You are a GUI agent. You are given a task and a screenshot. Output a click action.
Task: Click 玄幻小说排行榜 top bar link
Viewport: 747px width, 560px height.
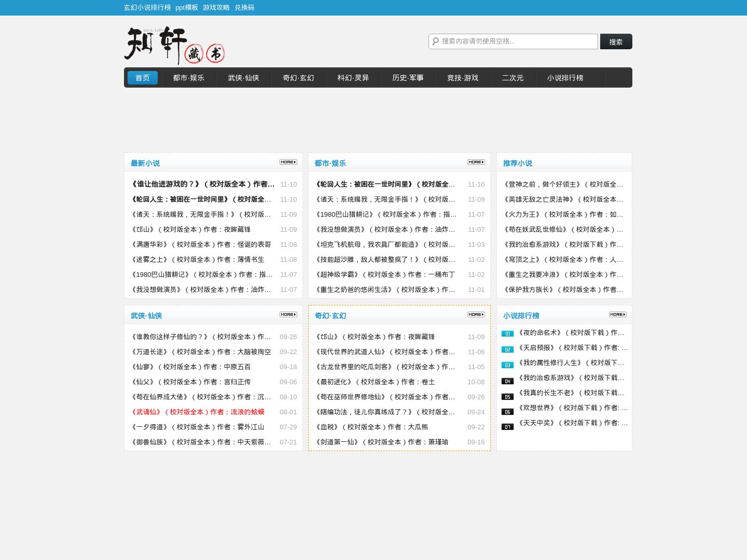coord(147,7)
